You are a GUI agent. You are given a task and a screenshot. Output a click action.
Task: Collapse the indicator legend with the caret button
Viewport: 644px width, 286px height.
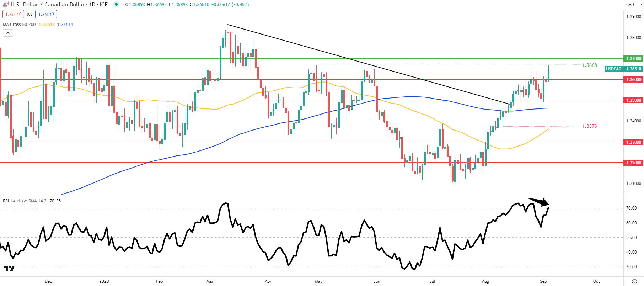pos(8,33)
